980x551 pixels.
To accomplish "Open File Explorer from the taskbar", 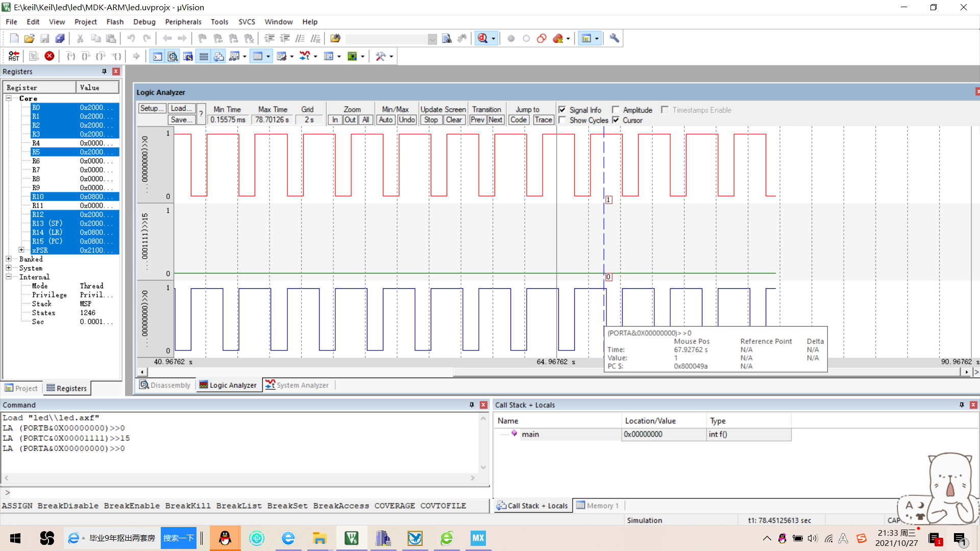I will (320, 538).
